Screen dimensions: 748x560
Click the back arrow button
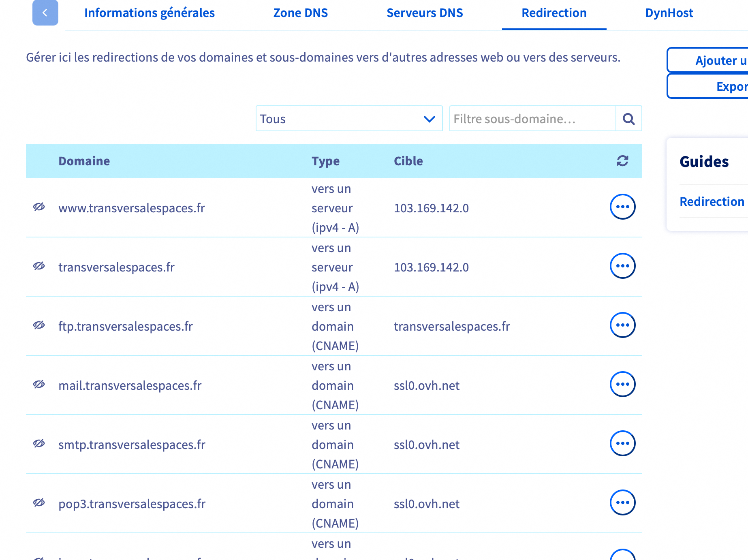[45, 13]
